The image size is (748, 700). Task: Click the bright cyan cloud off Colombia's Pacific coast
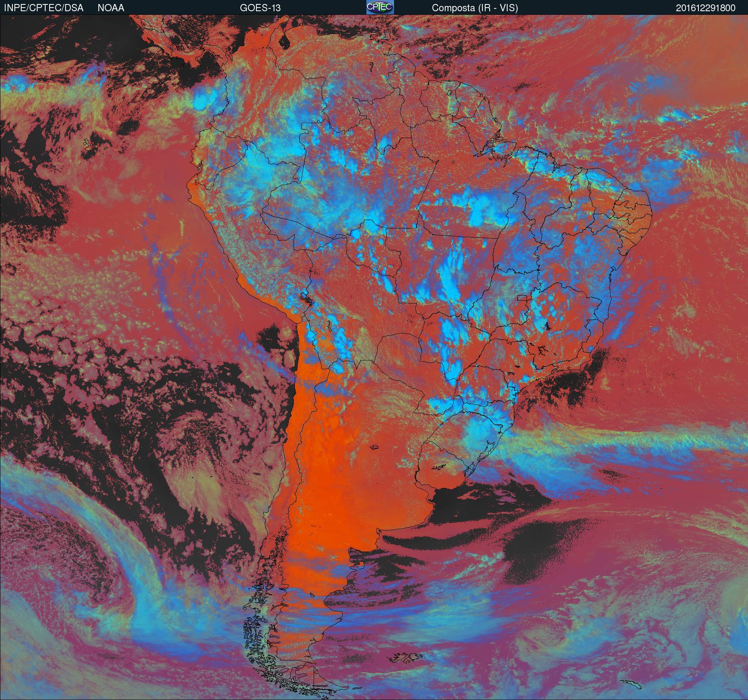[202, 100]
